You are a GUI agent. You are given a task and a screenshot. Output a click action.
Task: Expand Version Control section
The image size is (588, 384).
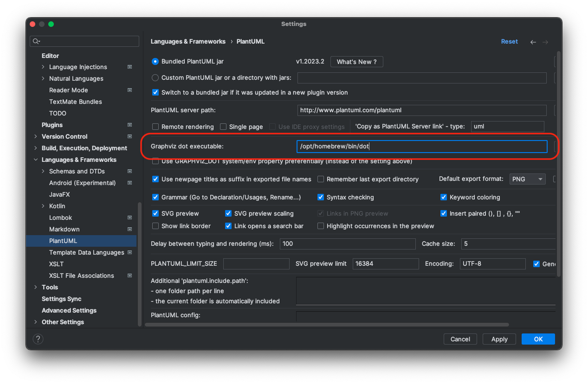pyautogui.click(x=36, y=136)
